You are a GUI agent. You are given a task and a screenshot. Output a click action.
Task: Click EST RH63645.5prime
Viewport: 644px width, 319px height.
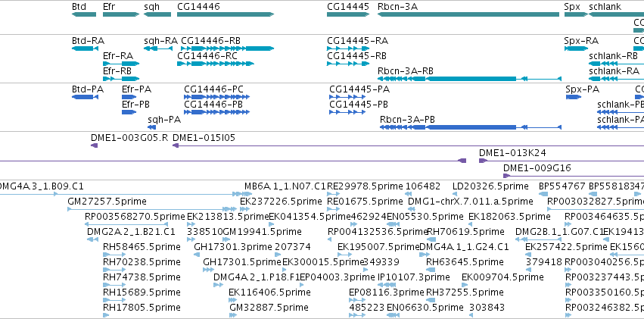click(431, 270)
